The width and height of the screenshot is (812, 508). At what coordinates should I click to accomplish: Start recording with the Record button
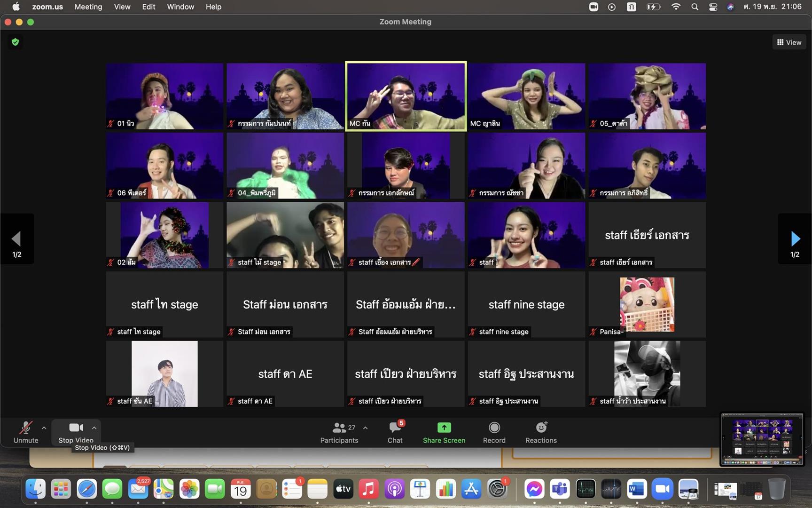[x=494, y=433]
